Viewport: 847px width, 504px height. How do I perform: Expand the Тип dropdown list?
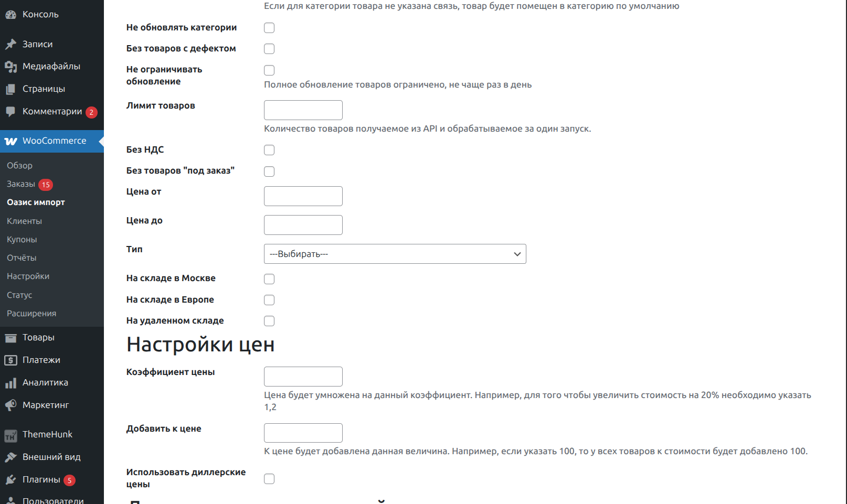tap(395, 254)
